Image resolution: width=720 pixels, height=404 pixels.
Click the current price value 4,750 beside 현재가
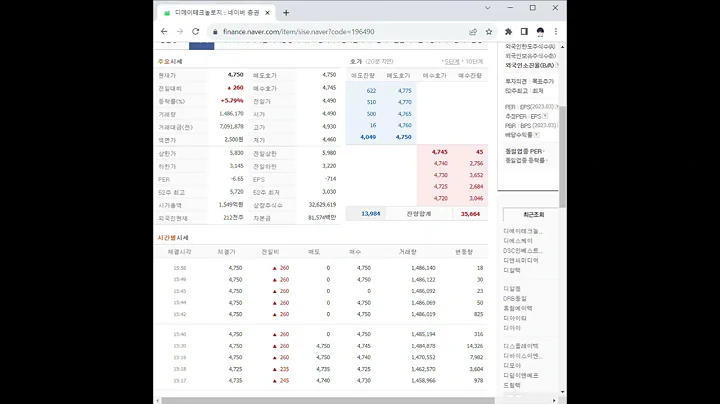(x=236, y=74)
